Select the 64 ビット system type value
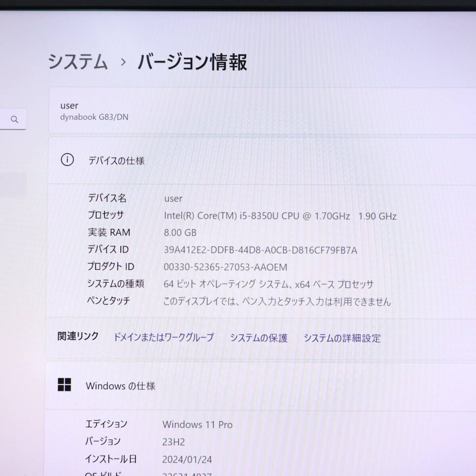476x476 pixels. (x=269, y=284)
